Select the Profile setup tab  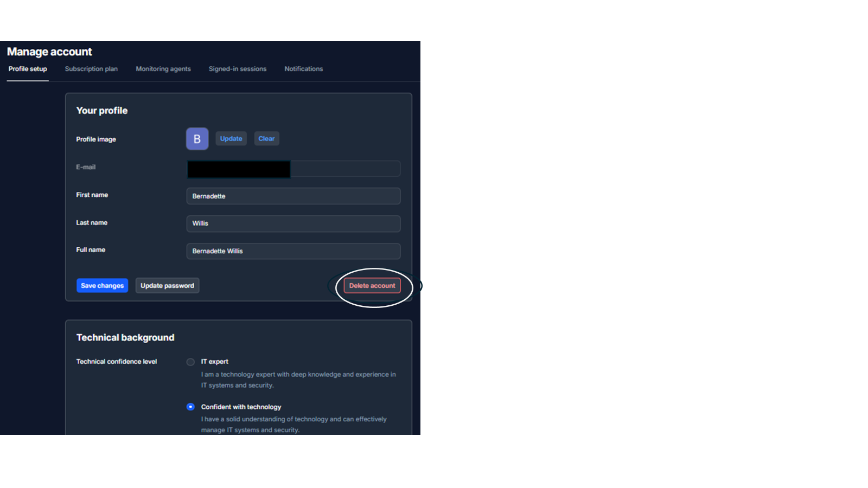point(28,69)
